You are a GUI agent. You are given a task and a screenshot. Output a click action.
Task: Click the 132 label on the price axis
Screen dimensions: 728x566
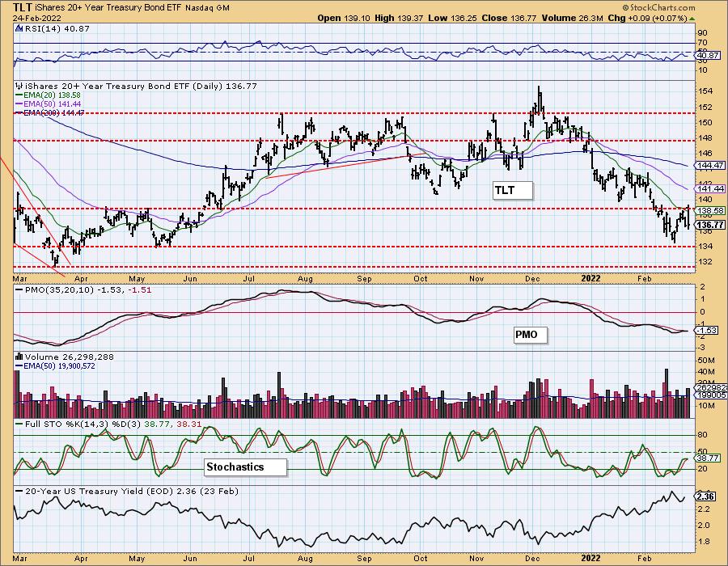tap(706, 261)
